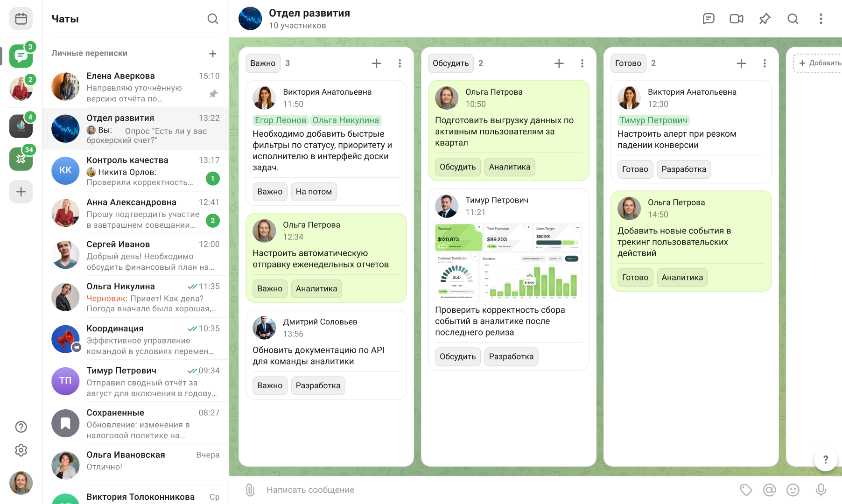
Task: Open Ольга Петрова card about tracking events
Action: coord(691,241)
